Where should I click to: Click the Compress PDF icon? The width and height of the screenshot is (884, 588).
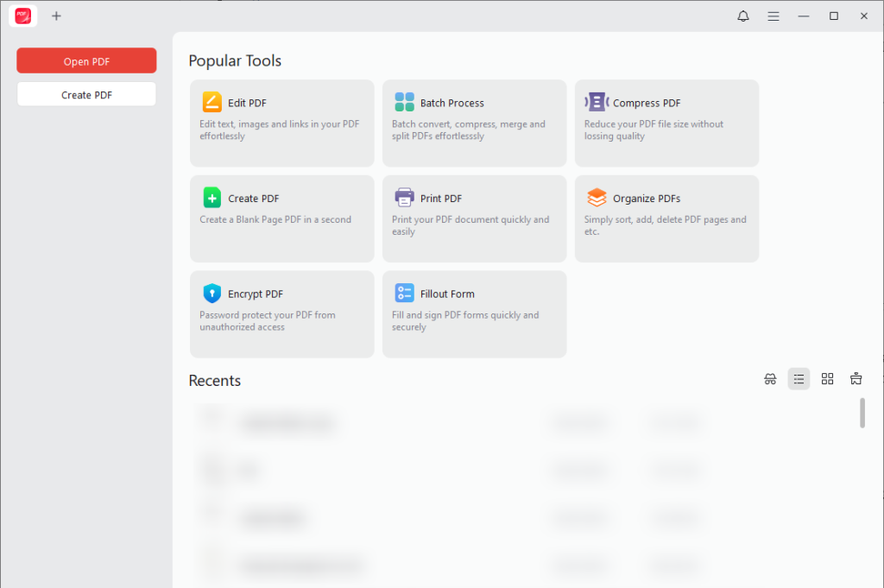597,102
